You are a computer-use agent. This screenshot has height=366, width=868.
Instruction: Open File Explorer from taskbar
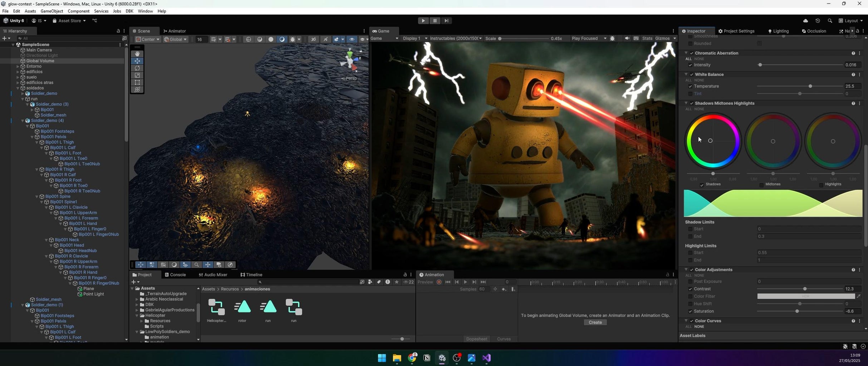(x=397, y=358)
